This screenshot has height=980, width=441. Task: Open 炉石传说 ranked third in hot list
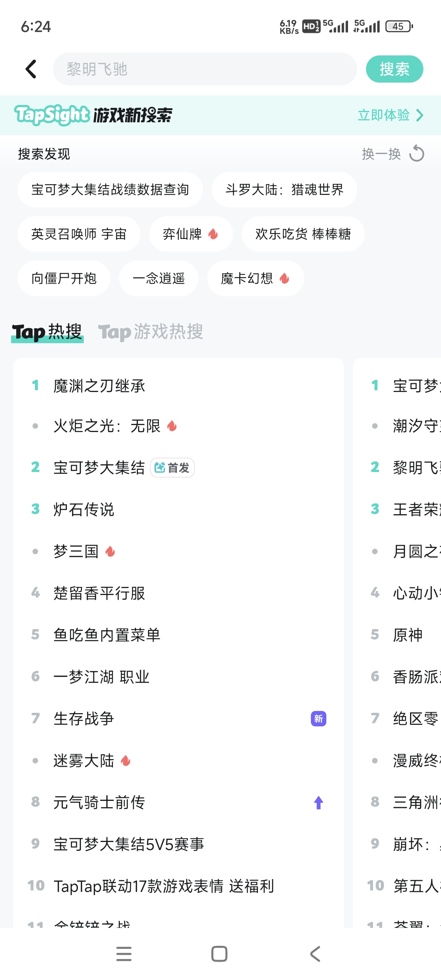point(178,509)
